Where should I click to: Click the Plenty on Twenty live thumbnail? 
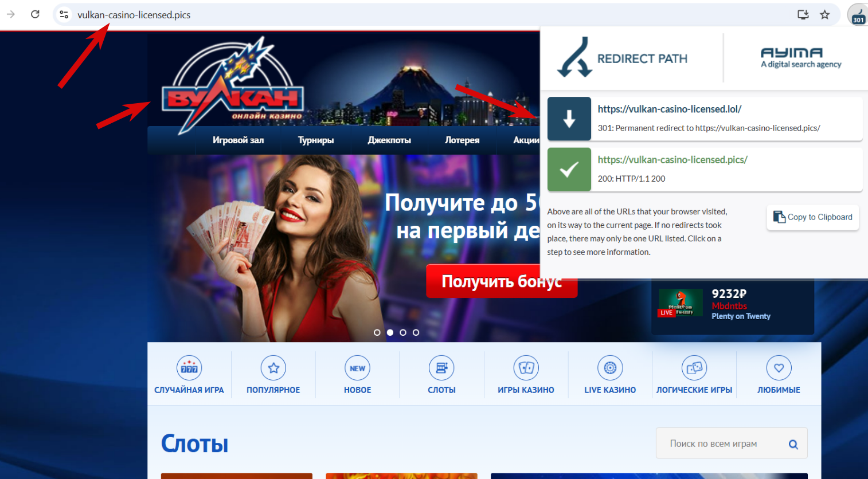pyautogui.click(x=680, y=303)
